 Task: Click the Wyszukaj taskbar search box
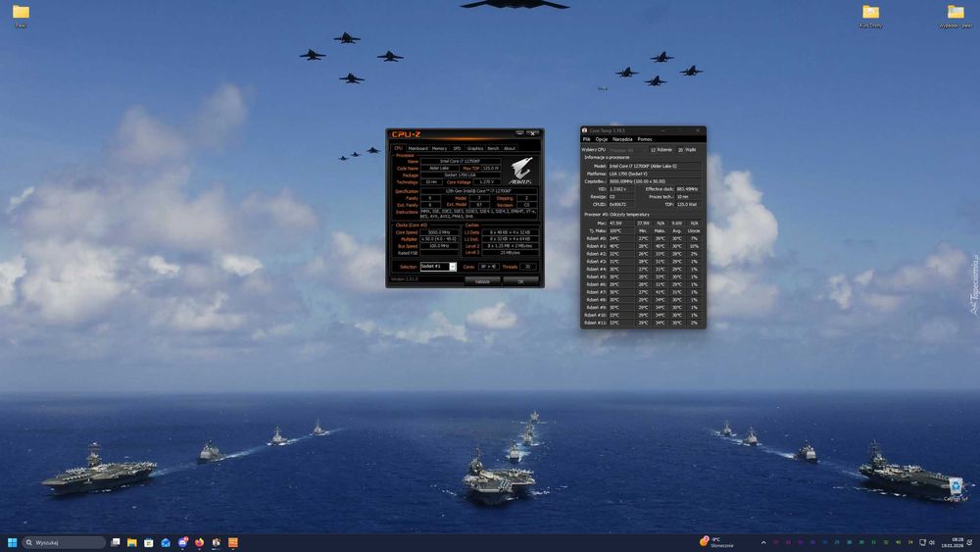click(x=64, y=542)
